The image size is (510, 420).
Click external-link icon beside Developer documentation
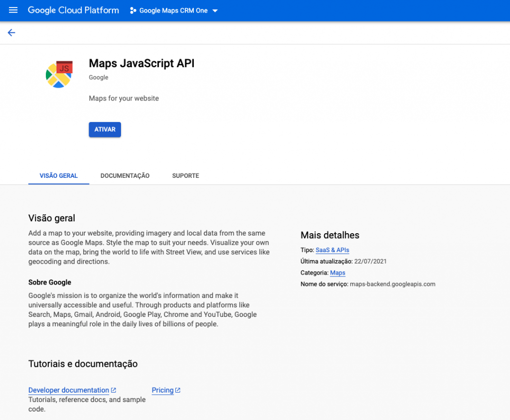click(114, 390)
